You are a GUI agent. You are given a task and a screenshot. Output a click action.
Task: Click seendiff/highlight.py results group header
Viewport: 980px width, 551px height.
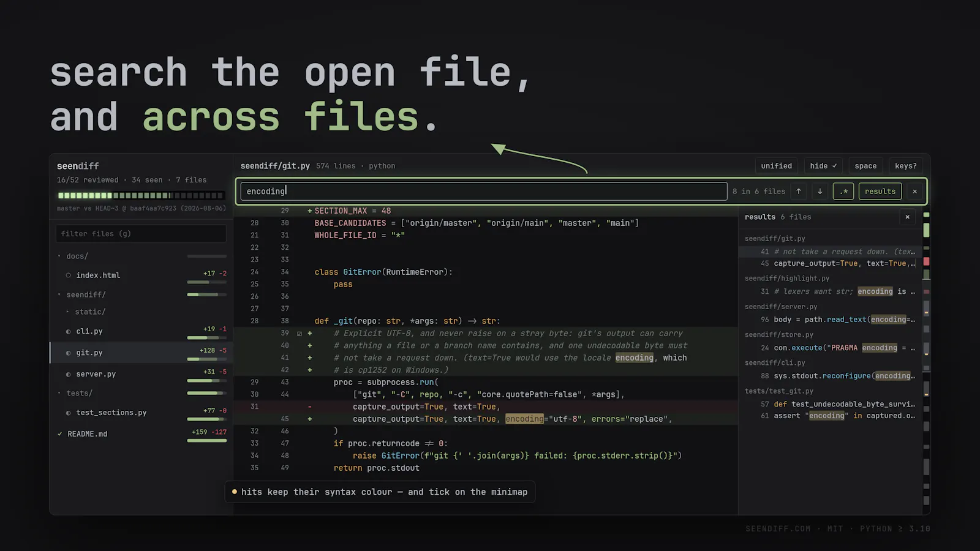click(787, 279)
